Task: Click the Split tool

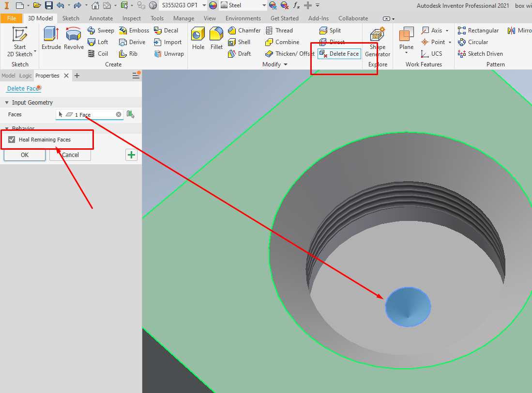Action: [330, 30]
